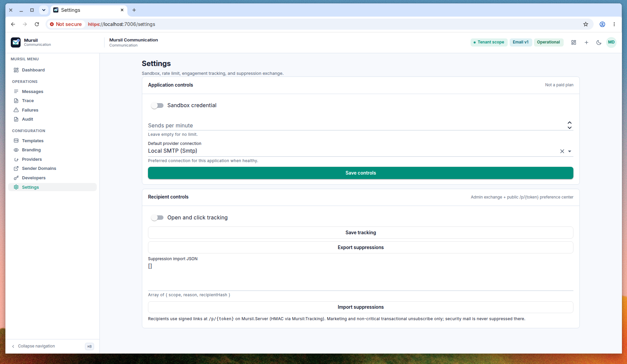Image resolution: width=627 pixels, height=364 pixels.
Task: Click the Local SMTP (Smtp) selected value
Action: [x=173, y=151]
